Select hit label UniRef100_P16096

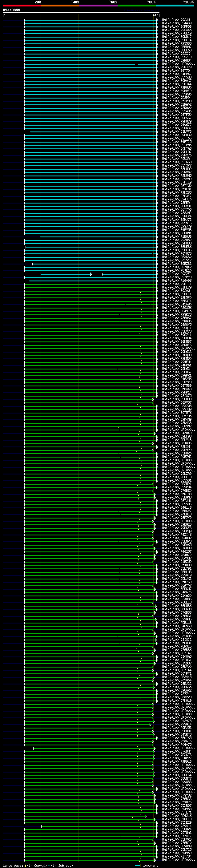(x=177, y=281)
